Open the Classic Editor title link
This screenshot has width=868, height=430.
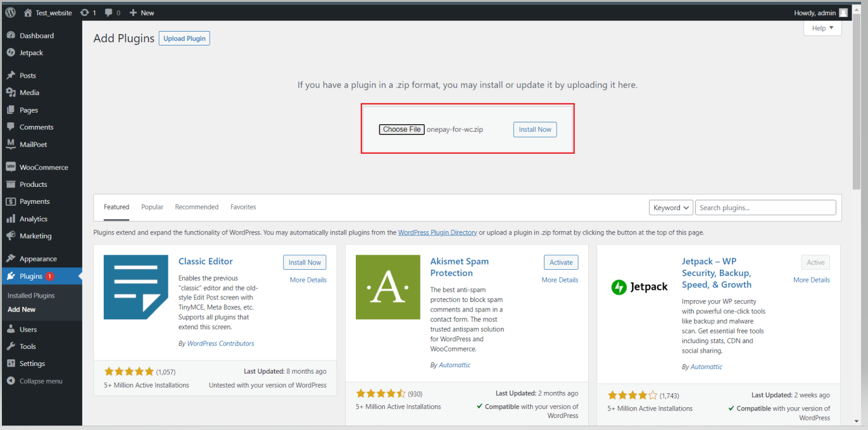pyautogui.click(x=206, y=262)
